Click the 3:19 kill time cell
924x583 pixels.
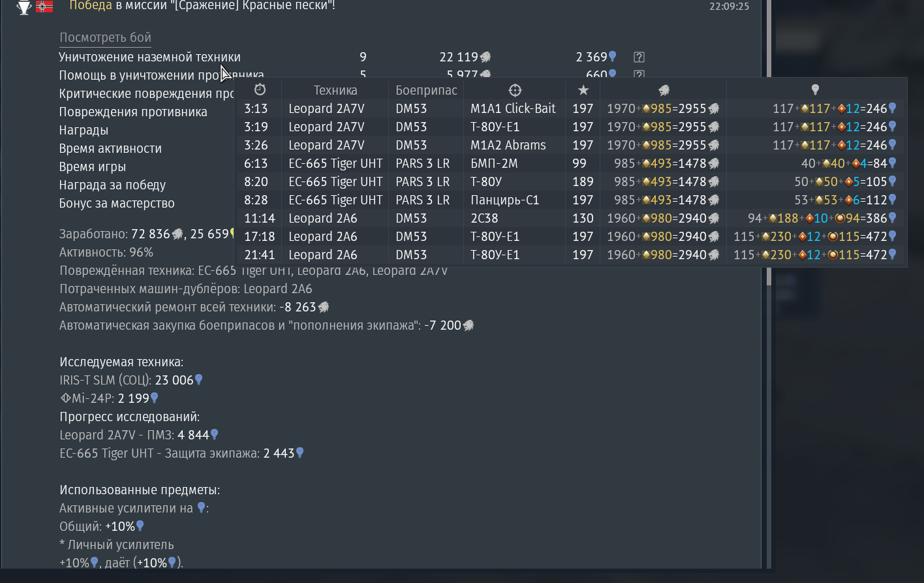tap(256, 127)
